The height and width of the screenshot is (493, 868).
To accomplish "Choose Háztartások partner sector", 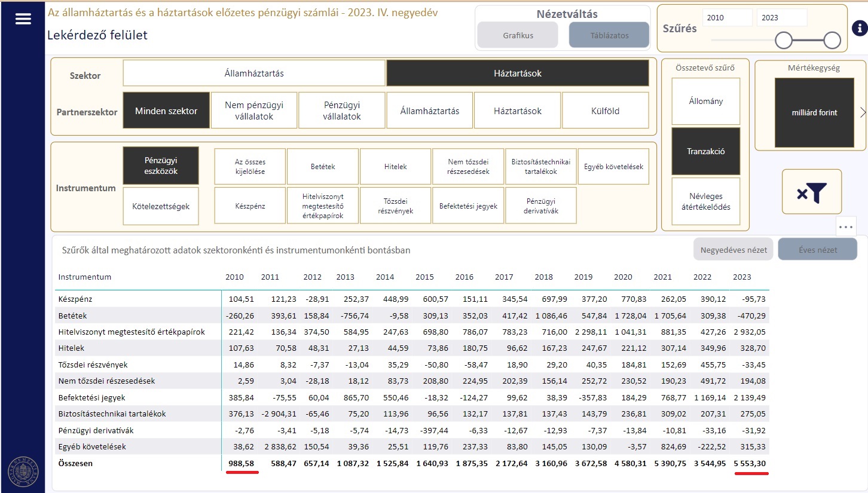I will pos(518,111).
